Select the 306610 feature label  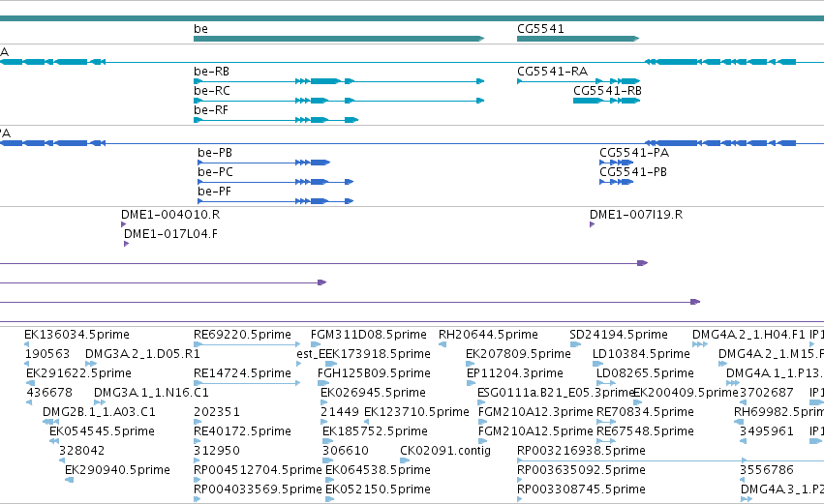point(346,452)
